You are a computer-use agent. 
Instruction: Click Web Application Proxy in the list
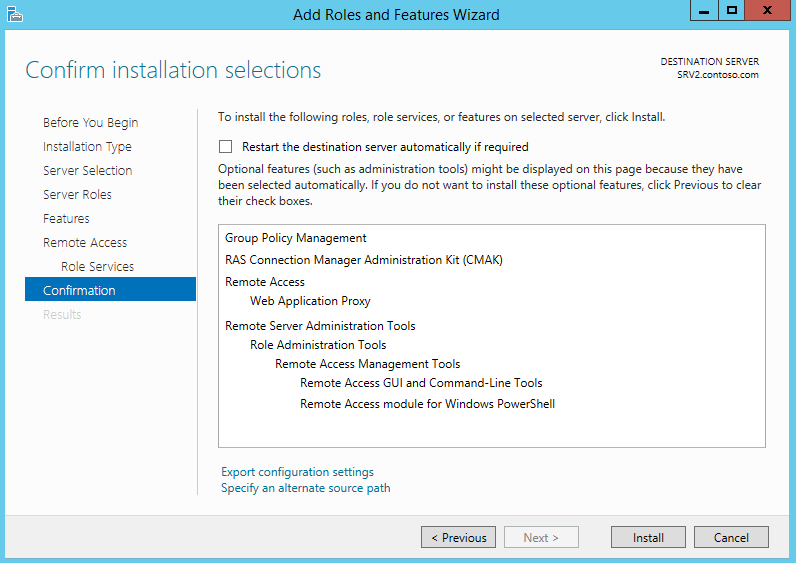[310, 301]
